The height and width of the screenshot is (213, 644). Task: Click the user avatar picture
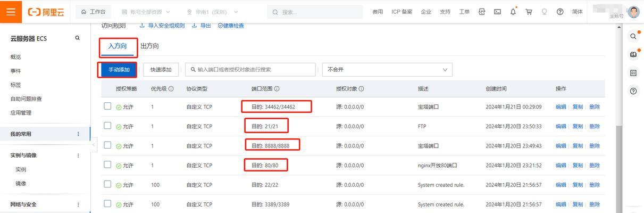click(x=633, y=12)
